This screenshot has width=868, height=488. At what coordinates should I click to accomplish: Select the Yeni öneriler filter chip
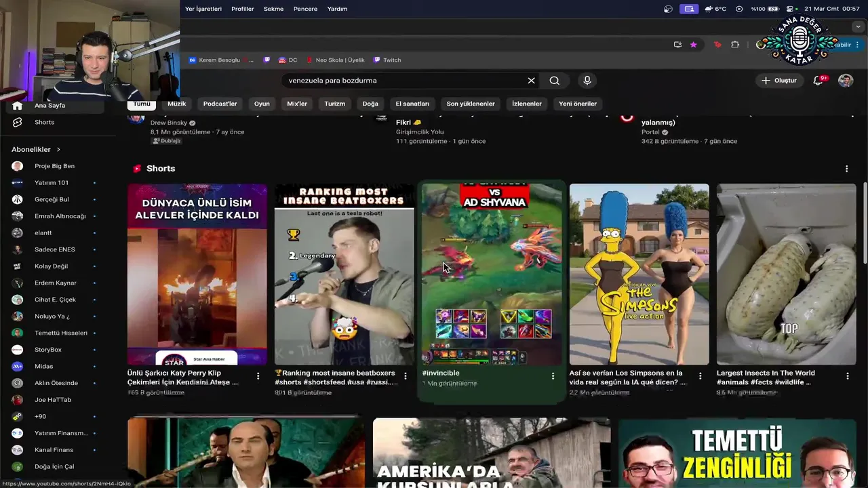click(x=578, y=104)
